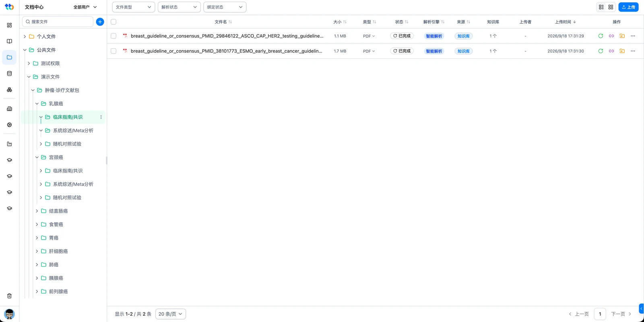
Task: Open options menu for 临床指南/共识 folder
Action: pos(101,117)
